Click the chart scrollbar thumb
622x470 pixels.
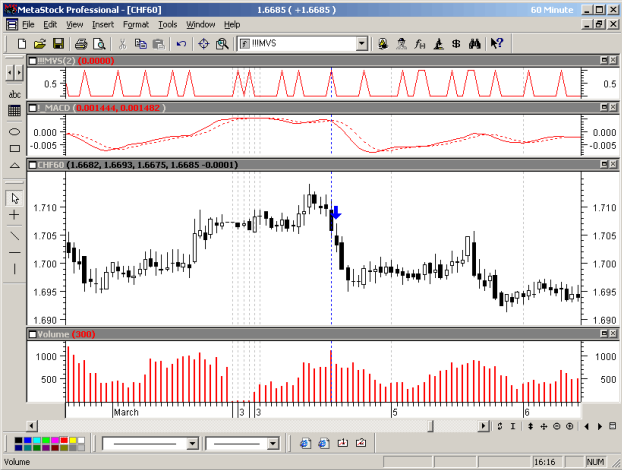[x=431, y=426]
